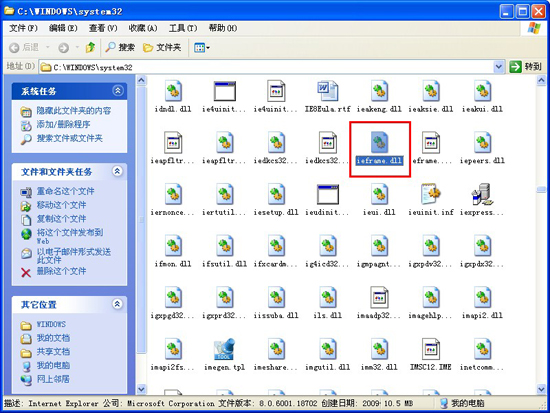Click 隐藏此文件夹的内容 link
The image size is (550, 413).
pos(74,111)
